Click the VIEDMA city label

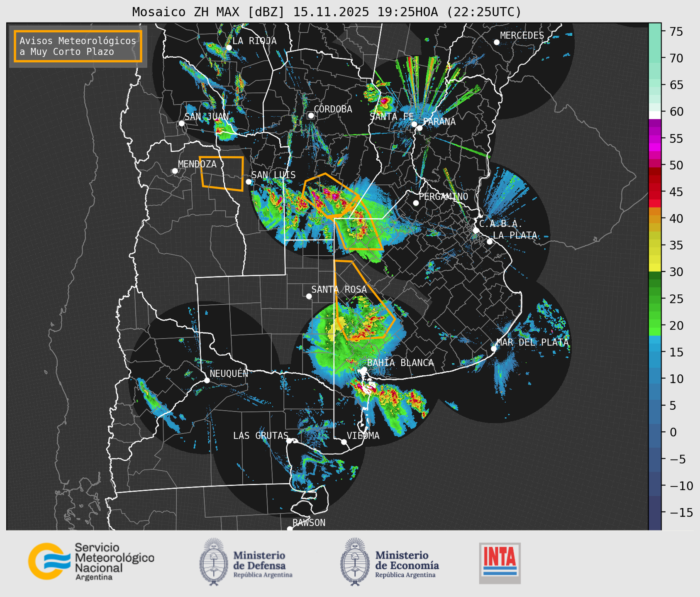tap(363, 436)
